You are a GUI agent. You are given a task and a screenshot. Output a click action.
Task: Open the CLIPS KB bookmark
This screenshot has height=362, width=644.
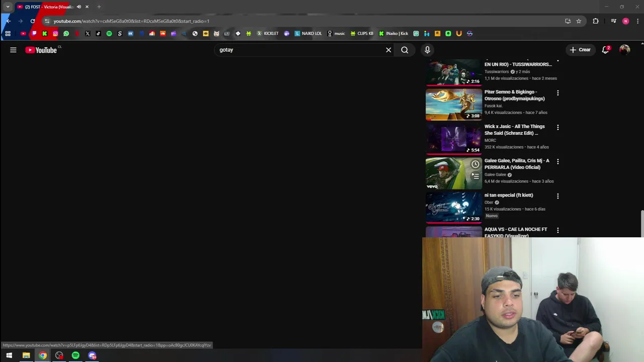coord(362,34)
